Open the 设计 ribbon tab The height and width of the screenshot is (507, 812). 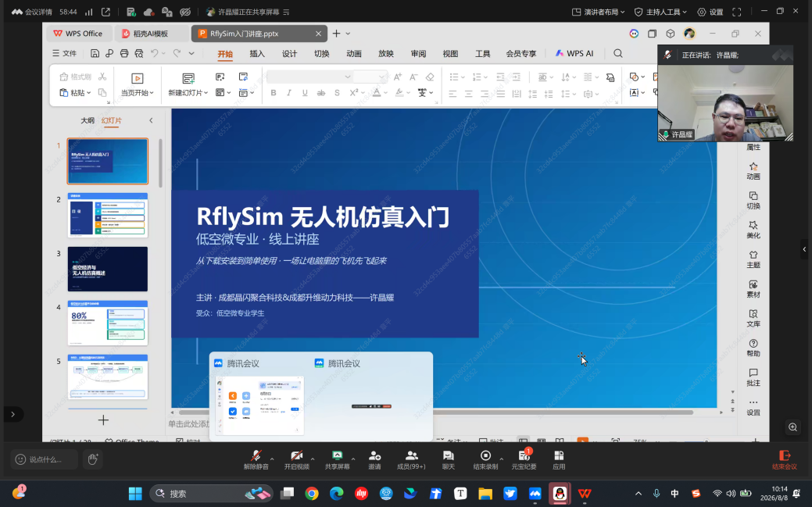coord(289,53)
